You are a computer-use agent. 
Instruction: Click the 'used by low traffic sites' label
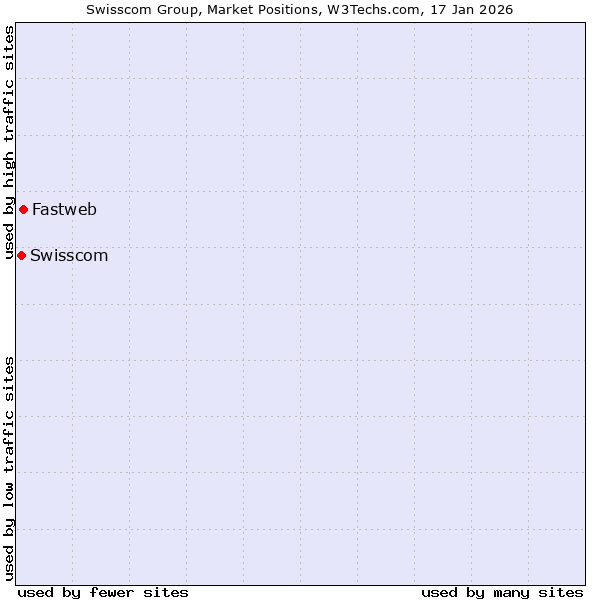point(8,469)
